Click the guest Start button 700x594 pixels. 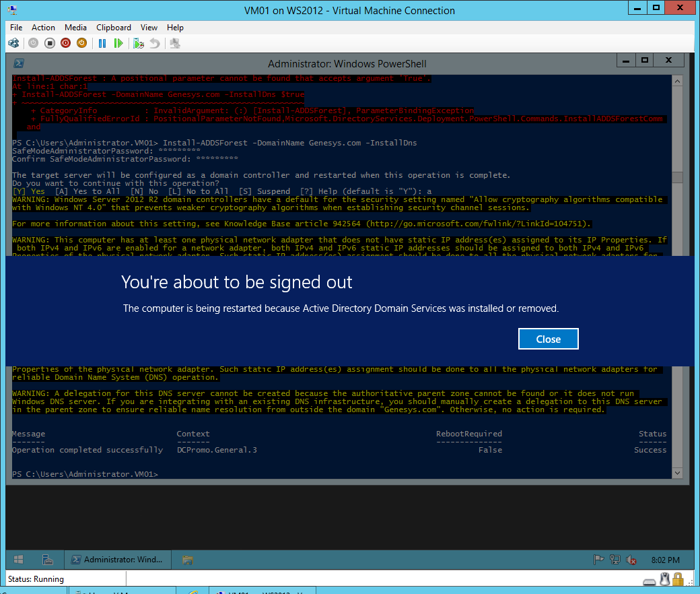[x=19, y=560]
